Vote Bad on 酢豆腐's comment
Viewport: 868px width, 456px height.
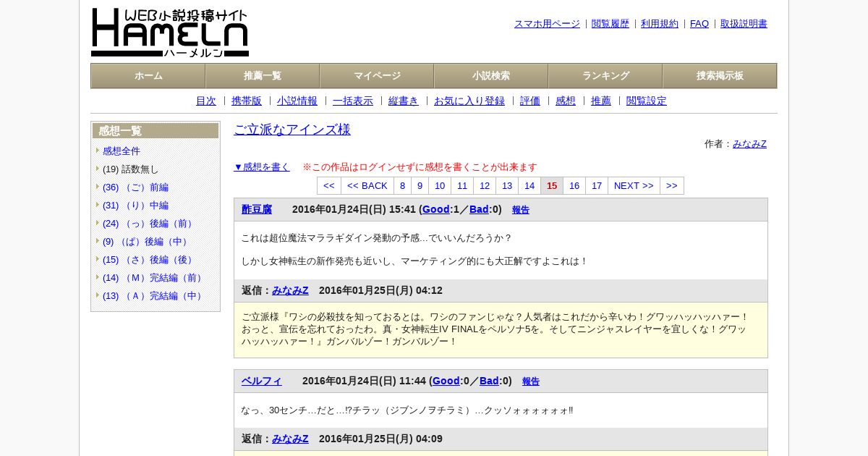tap(479, 210)
